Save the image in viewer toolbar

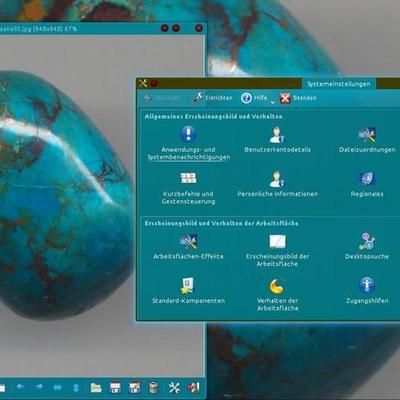tap(115, 388)
